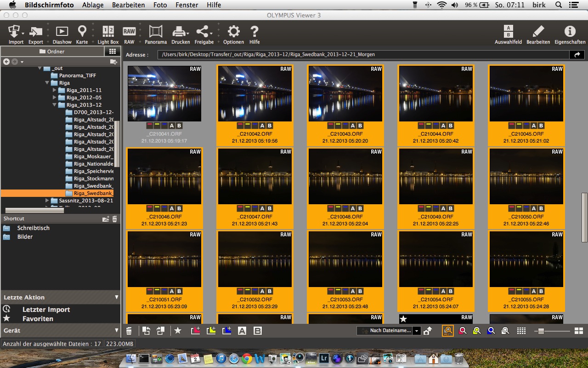
Task: Open Letzter Import list
Action: pyautogui.click(x=46, y=310)
